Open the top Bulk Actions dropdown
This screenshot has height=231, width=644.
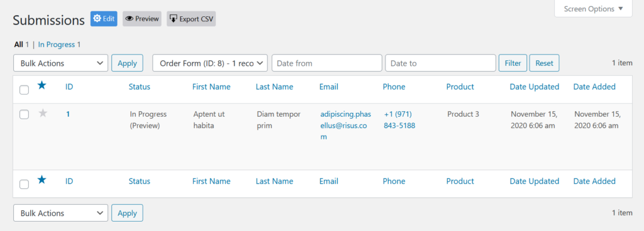tap(61, 63)
